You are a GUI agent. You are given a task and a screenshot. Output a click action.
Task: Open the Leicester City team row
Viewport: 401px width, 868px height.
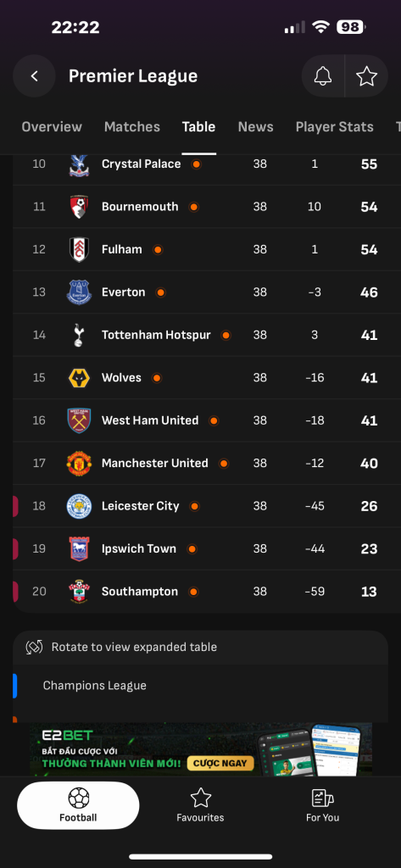coord(200,506)
